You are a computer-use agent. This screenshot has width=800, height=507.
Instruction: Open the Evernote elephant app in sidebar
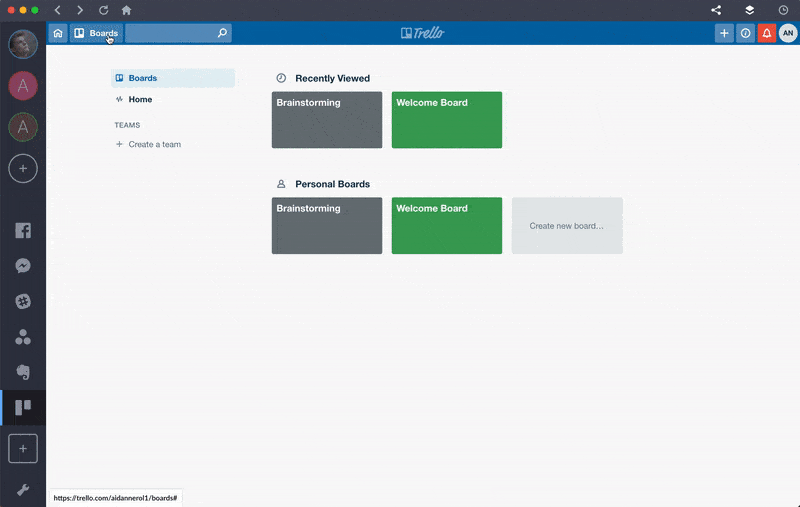(23, 372)
